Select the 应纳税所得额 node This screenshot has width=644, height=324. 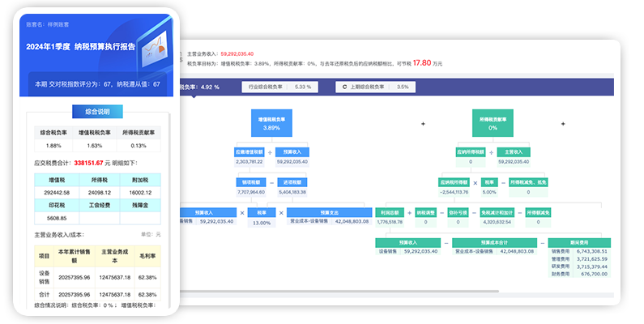(x=454, y=182)
